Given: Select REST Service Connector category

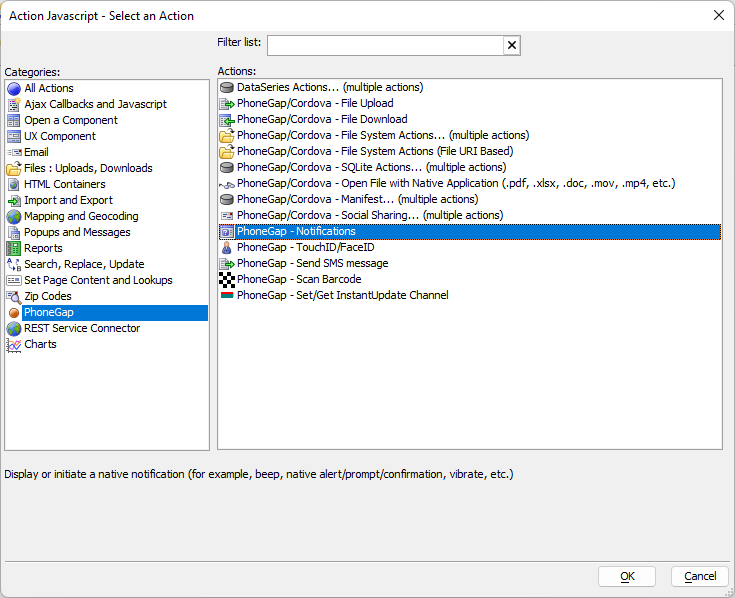Looking at the screenshot, I should point(82,328).
